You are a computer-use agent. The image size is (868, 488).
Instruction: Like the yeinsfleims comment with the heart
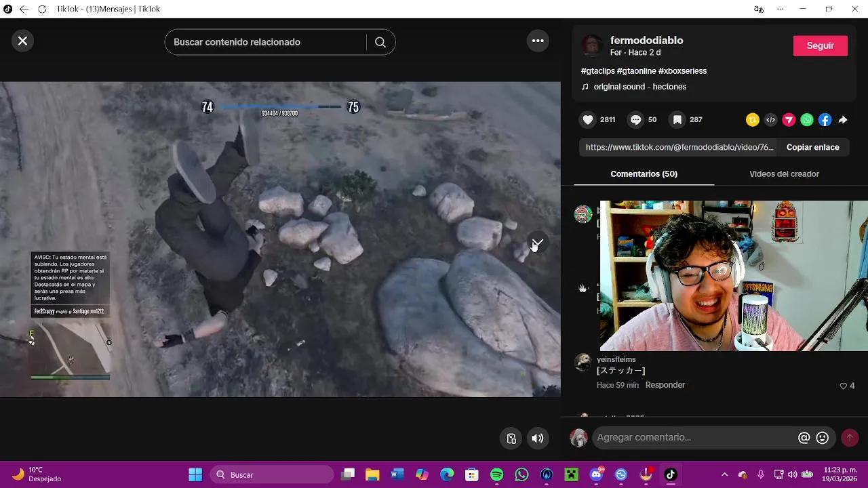click(844, 386)
